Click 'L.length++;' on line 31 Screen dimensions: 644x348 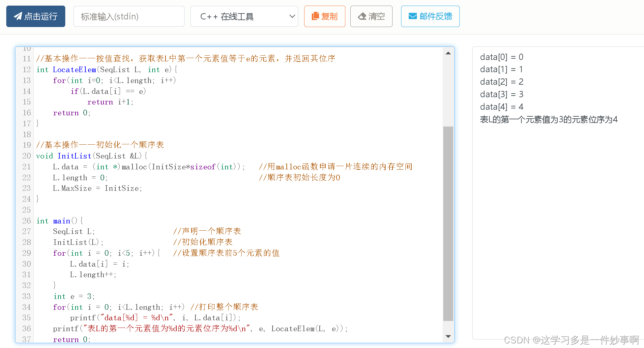pyautogui.click(x=93, y=275)
